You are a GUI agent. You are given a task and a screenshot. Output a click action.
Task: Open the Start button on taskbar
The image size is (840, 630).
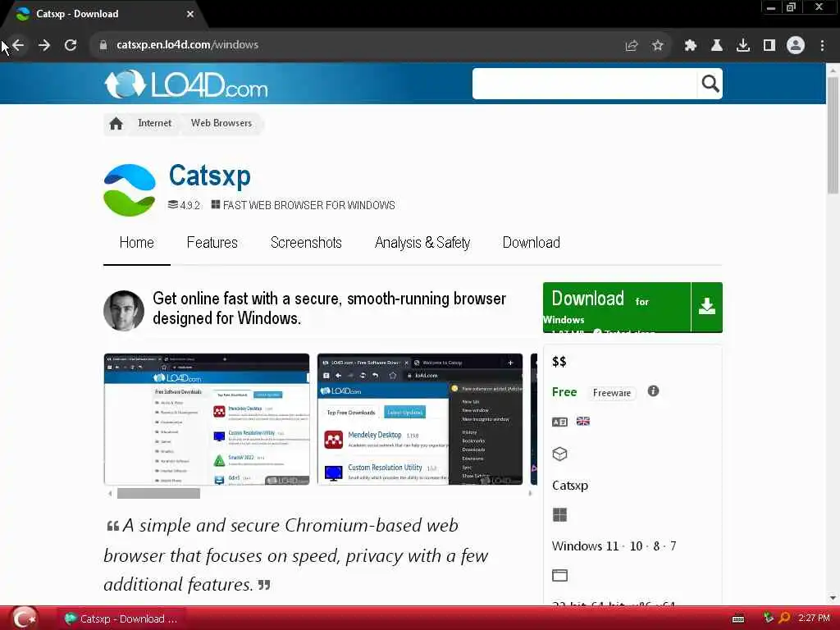(x=24, y=619)
